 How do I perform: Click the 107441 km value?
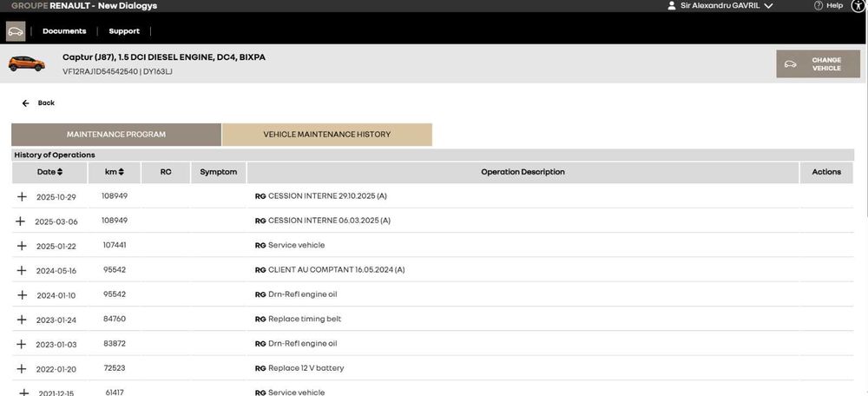click(x=114, y=245)
